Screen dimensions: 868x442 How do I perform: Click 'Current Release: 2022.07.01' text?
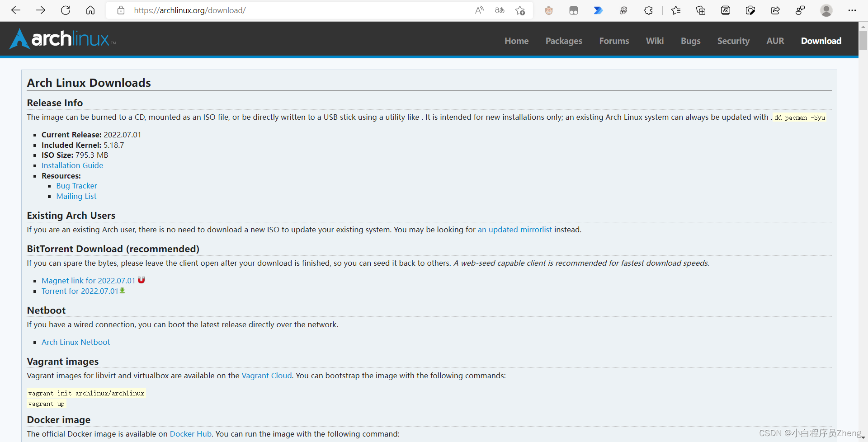91,135
